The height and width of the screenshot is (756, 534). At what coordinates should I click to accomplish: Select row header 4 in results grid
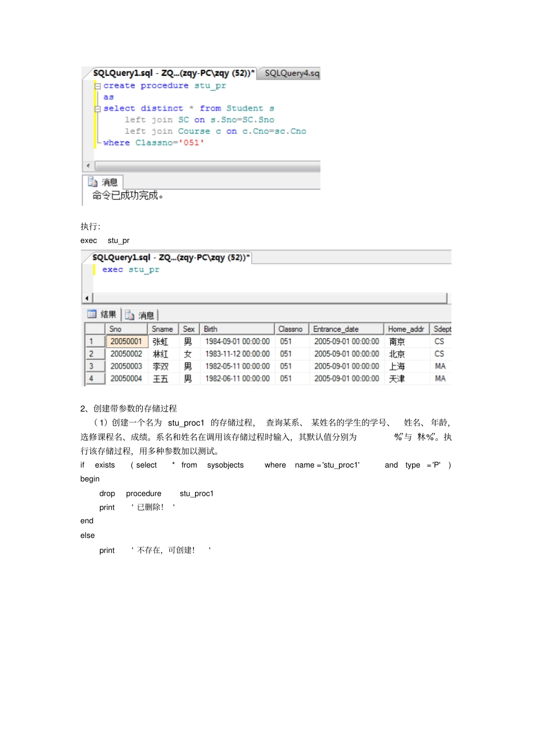click(x=95, y=378)
